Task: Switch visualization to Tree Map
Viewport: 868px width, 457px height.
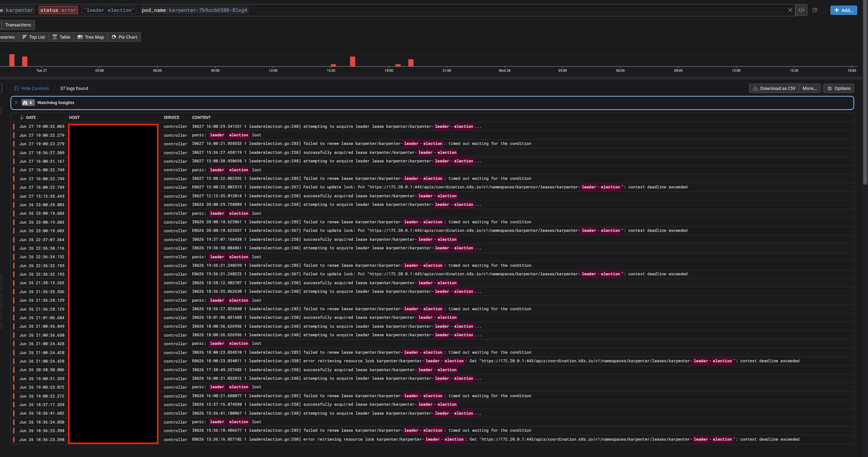Action: (x=91, y=37)
